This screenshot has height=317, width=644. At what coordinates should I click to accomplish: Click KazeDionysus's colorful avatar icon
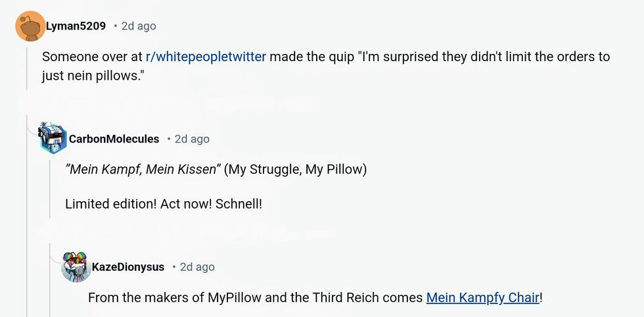click(x=76, y=266)
